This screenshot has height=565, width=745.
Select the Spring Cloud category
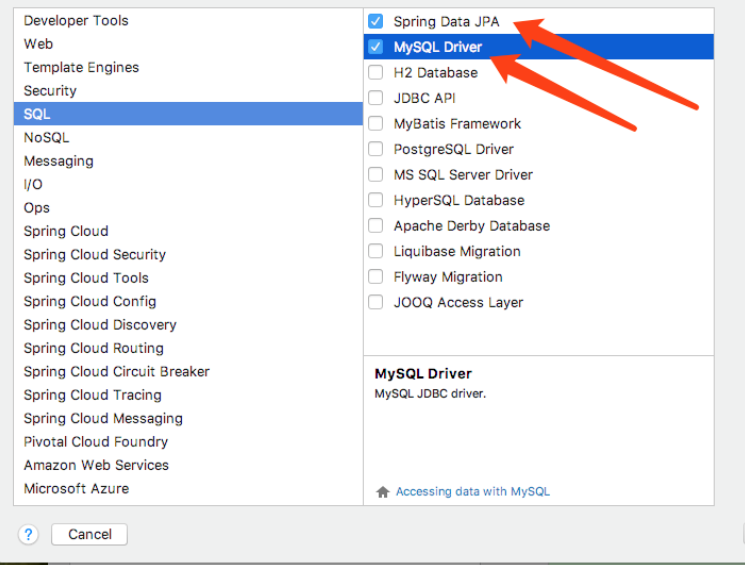coord(188,231)
